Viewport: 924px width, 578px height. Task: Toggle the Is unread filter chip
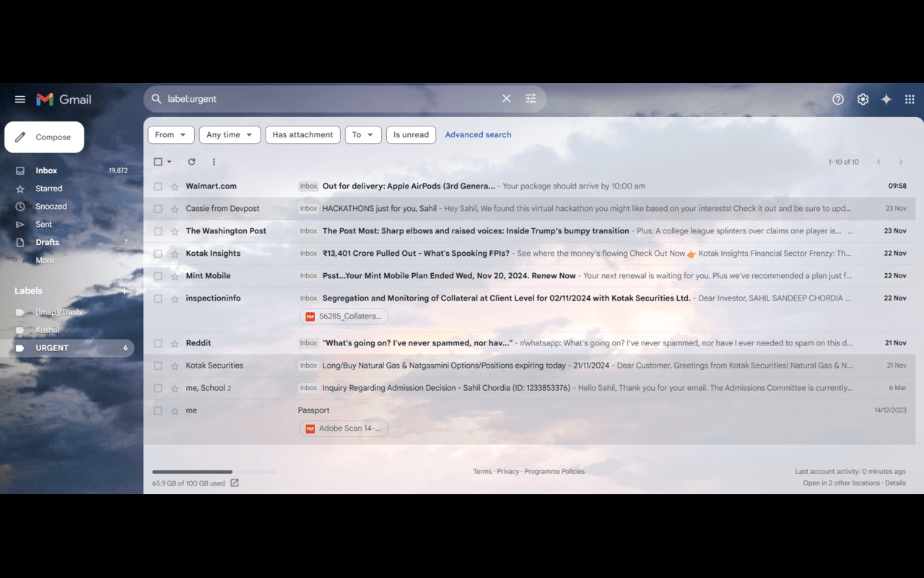[x=411, y=135]
